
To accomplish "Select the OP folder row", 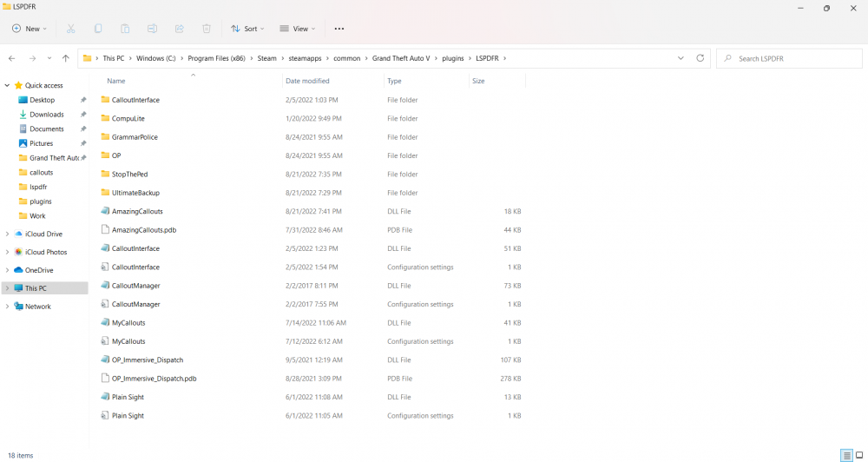I will pos(312,155).
